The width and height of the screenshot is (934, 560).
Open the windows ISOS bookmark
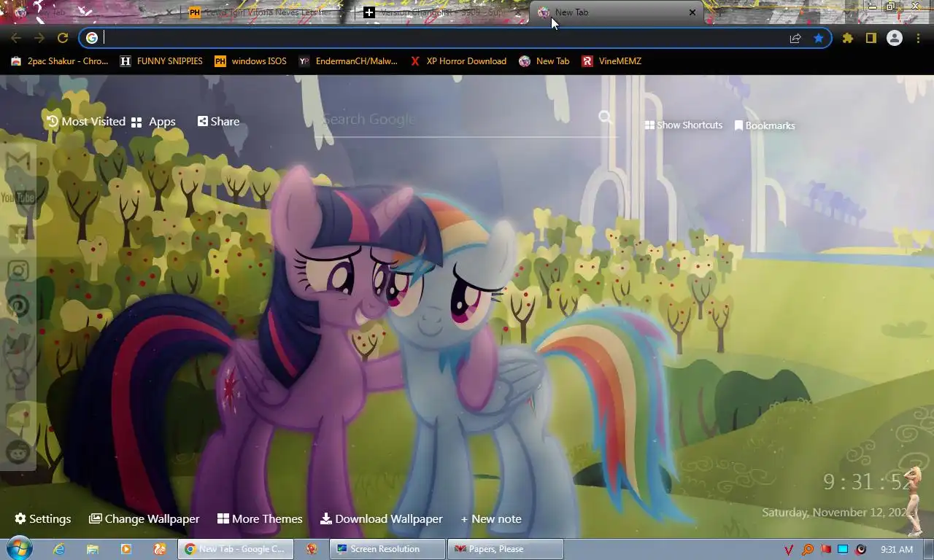click(250, 61)
